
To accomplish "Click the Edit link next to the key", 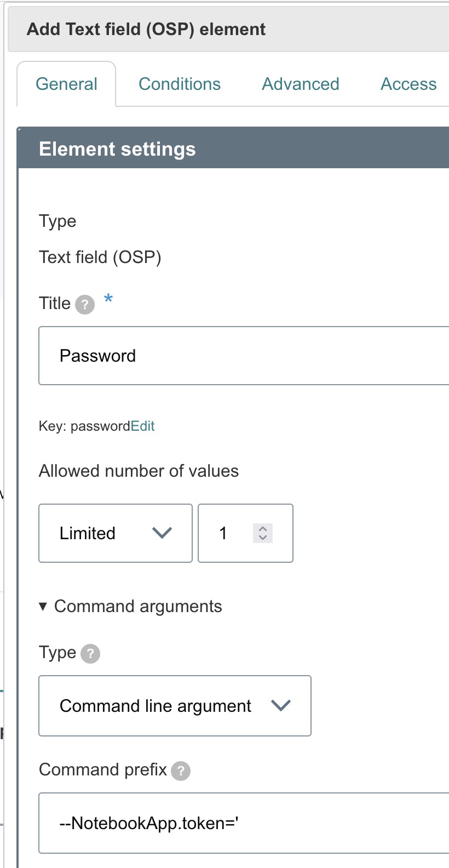I will pyautogui.click(x=143, y=426).
